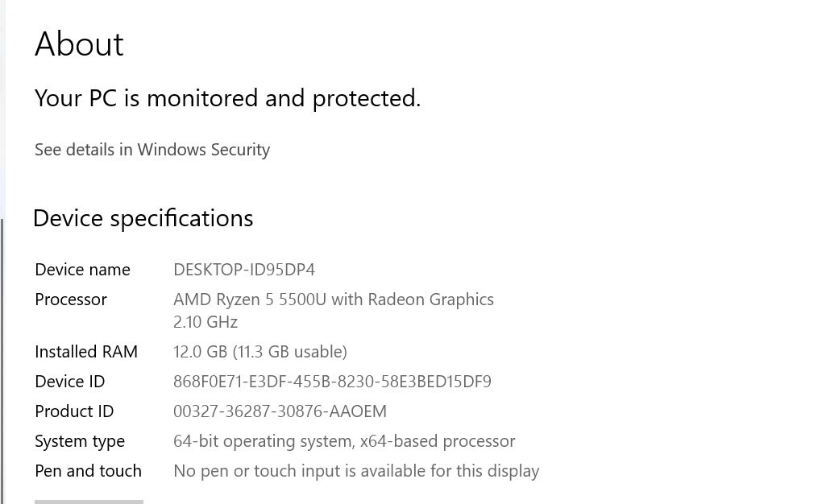
Task: Select the device name value DESKTOP-ID95DP4
Action: [243, 270]
